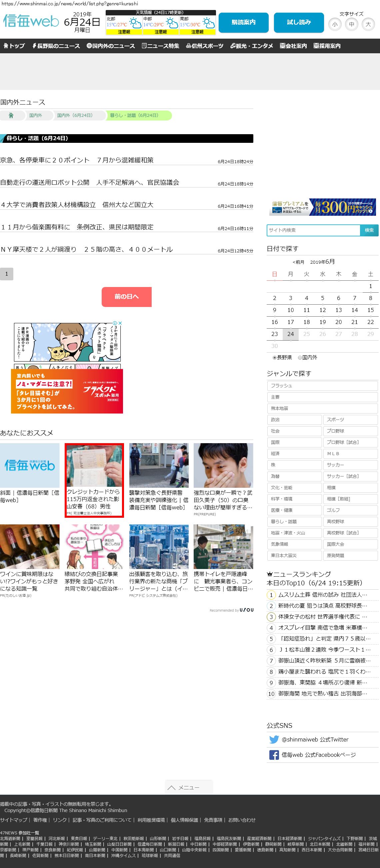Expand the メニュー footer toggle
This screenshot has width=380, height=868.
189,787
